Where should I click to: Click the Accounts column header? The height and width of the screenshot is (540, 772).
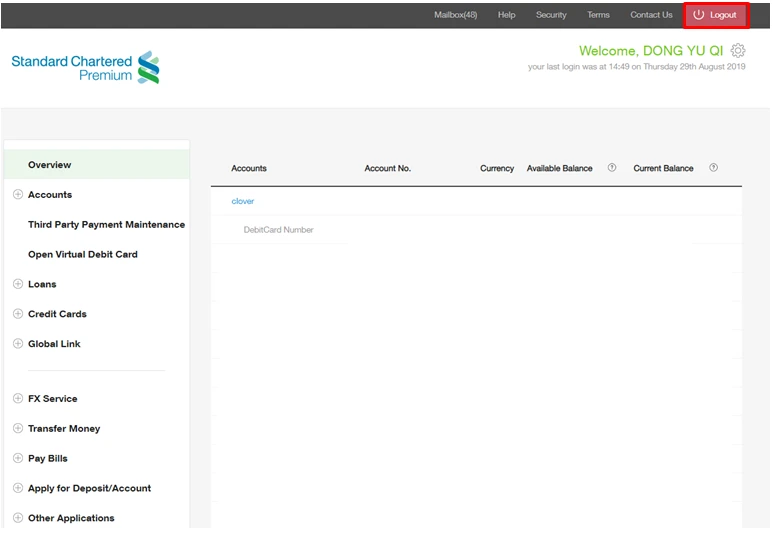coord(249,168)
